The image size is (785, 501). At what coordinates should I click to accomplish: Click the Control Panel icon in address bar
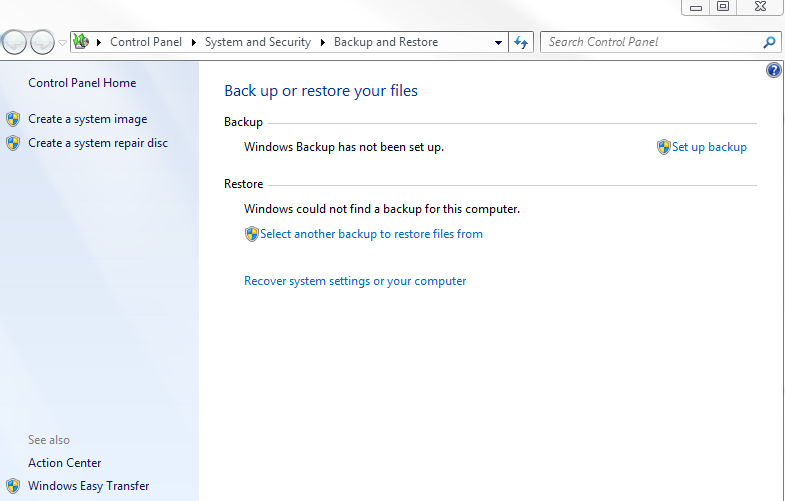point(82,42)
